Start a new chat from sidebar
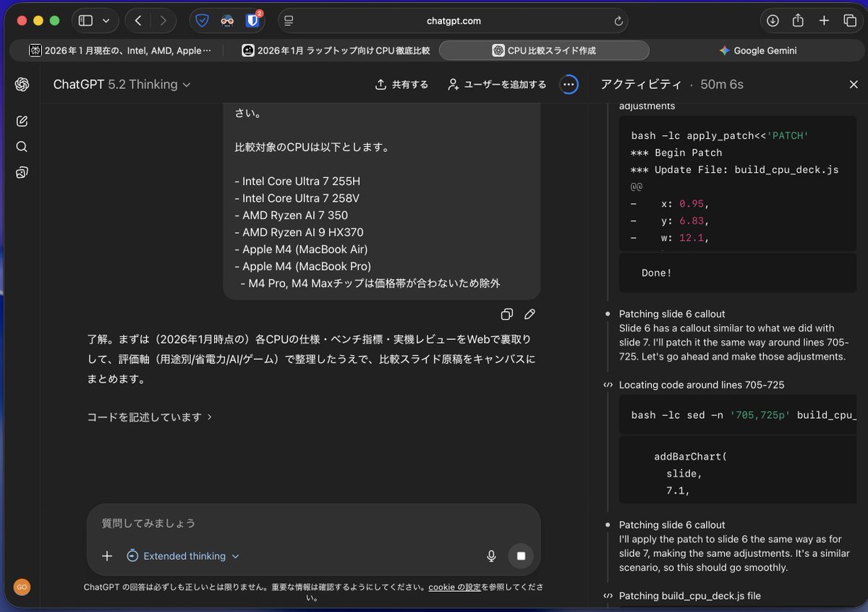 (x=22, y=121)
